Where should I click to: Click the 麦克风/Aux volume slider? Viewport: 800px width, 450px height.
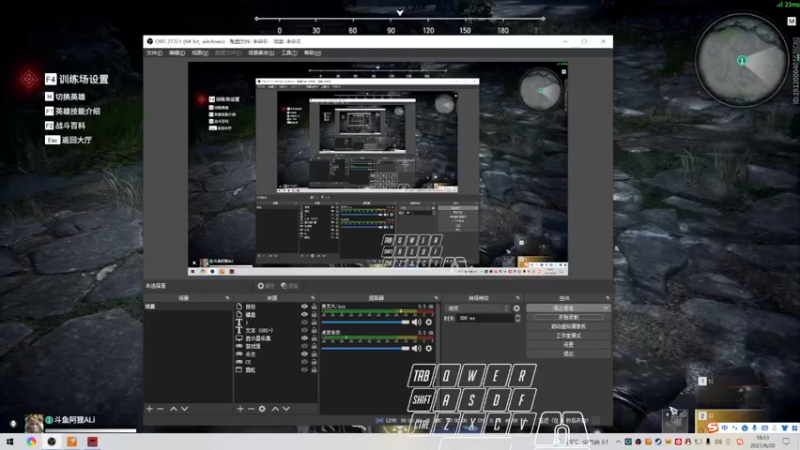coord(365,322)
